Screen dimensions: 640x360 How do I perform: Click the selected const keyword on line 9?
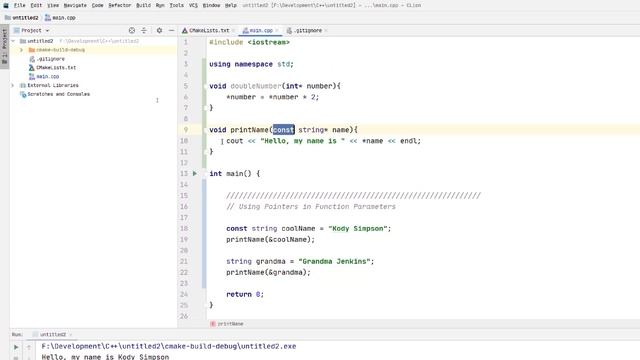tap(283, 130)
